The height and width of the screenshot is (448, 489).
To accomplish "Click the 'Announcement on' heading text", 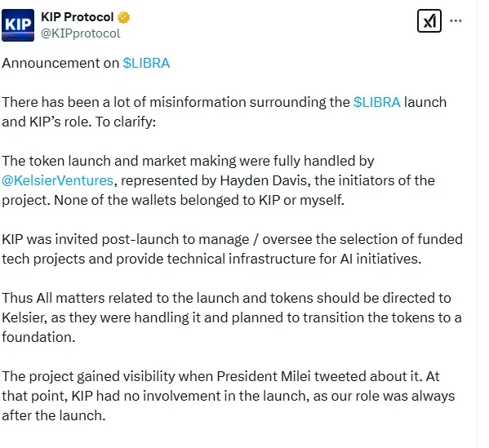I will 60,64.
